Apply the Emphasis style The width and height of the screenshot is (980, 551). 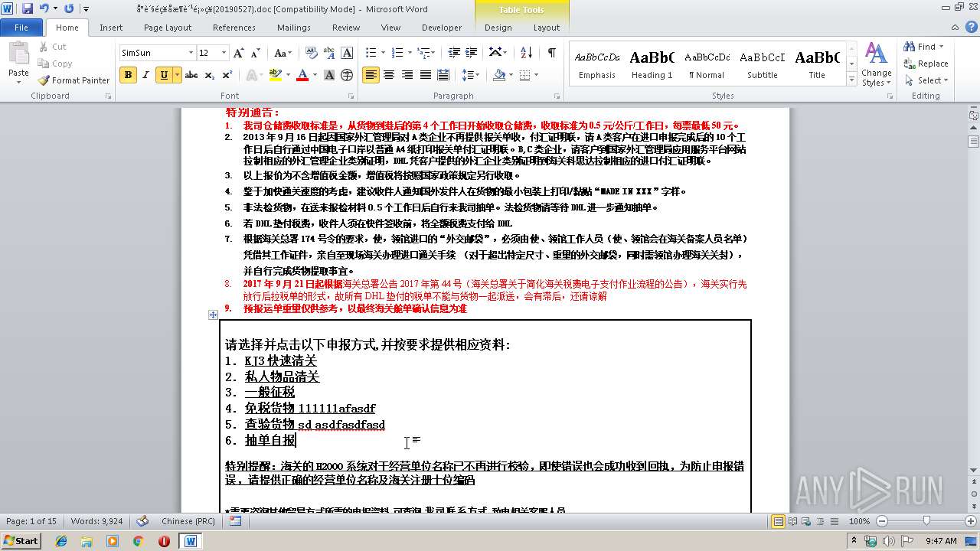tap(597, 63)
